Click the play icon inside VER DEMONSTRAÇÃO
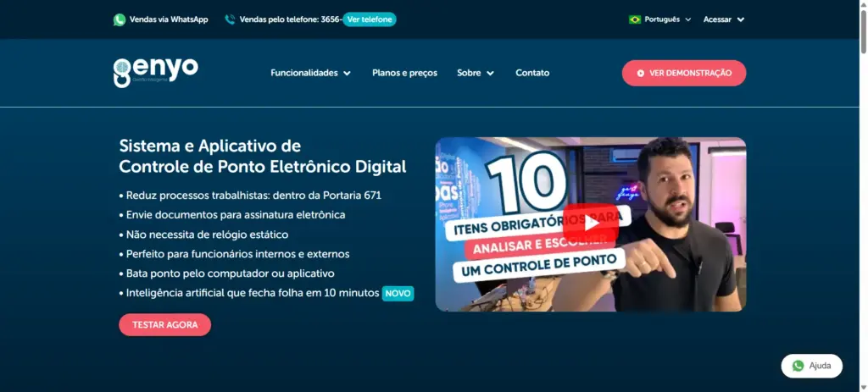 coord(641,73)
